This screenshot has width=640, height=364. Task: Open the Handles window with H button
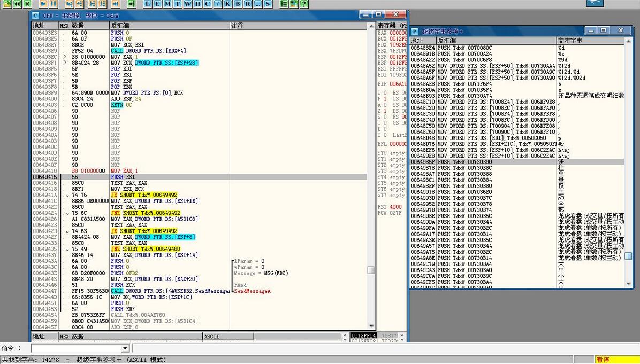(197, 4)
